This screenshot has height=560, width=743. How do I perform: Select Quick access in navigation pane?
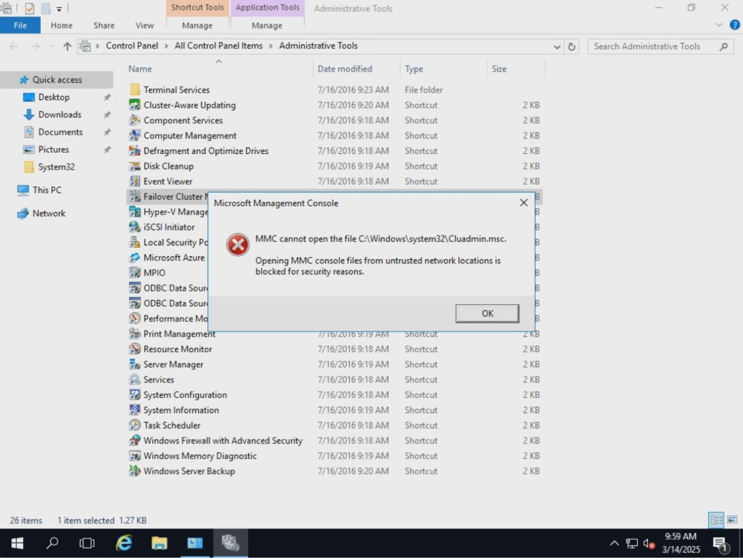pos(57,80)
